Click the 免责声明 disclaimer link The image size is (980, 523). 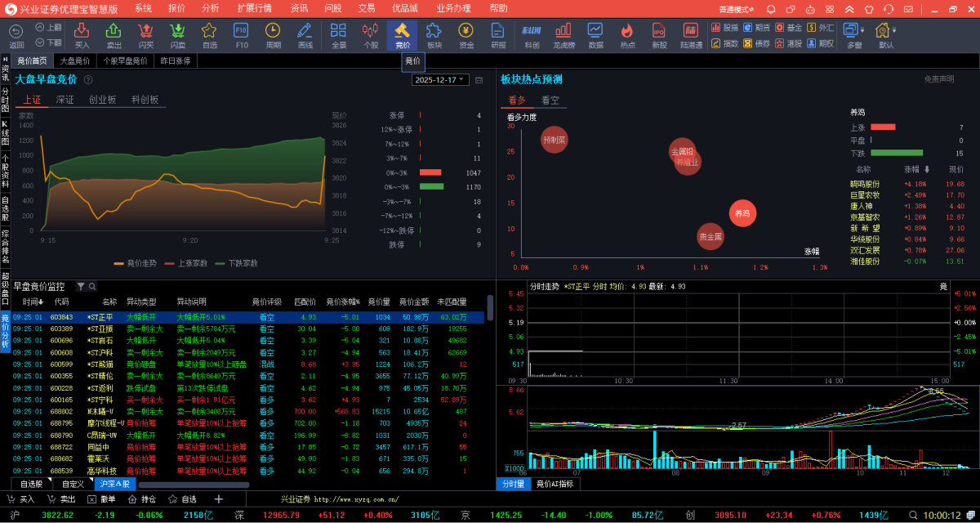click(x=938, y=79)
